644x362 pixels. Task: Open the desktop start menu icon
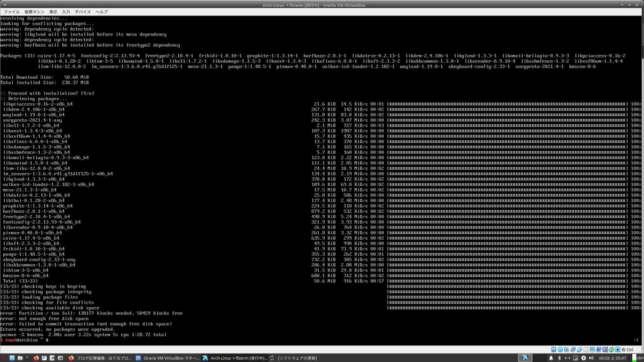pyautogui.click(x=4, y=358)
